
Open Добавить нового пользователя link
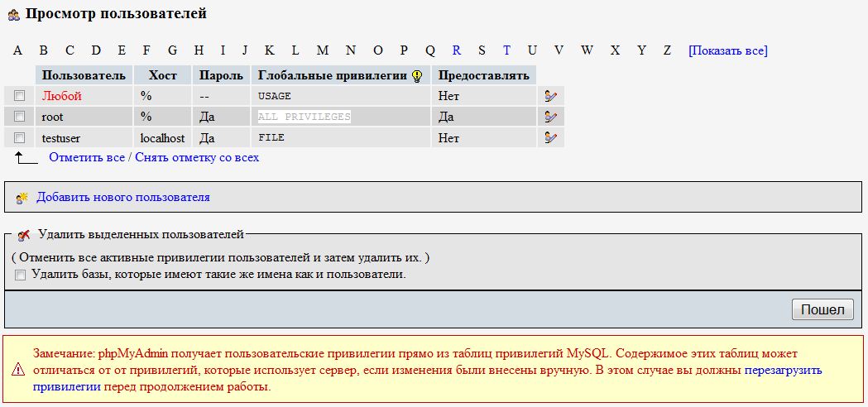pyautogui.click(x=122, y=198)
